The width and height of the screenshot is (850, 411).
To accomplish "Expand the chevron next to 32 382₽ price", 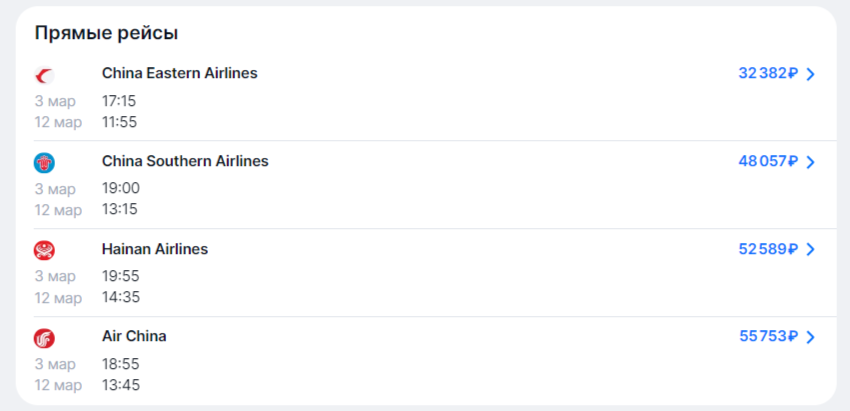I will pyautogui.click(x=810, y=74).
